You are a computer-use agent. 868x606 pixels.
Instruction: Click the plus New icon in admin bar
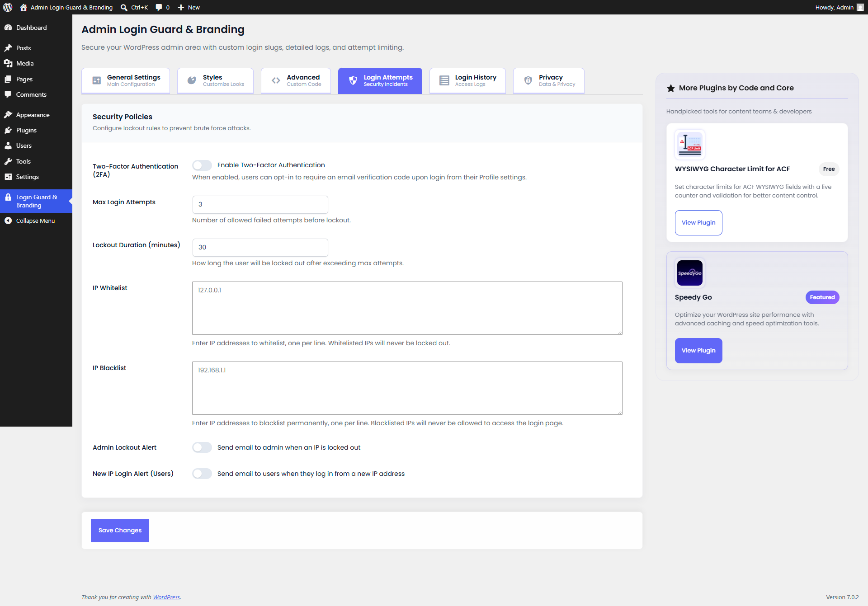[181, 7]
